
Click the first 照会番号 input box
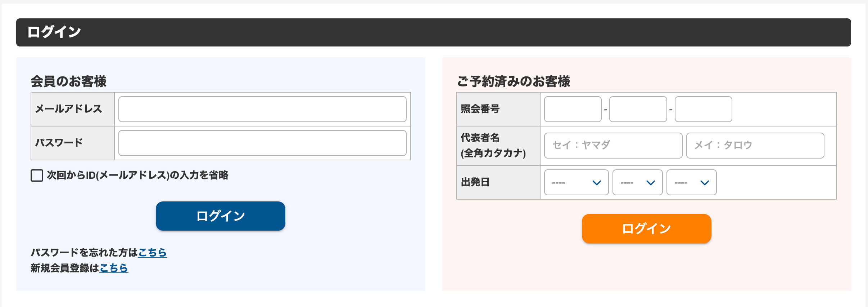pos(572,109)
